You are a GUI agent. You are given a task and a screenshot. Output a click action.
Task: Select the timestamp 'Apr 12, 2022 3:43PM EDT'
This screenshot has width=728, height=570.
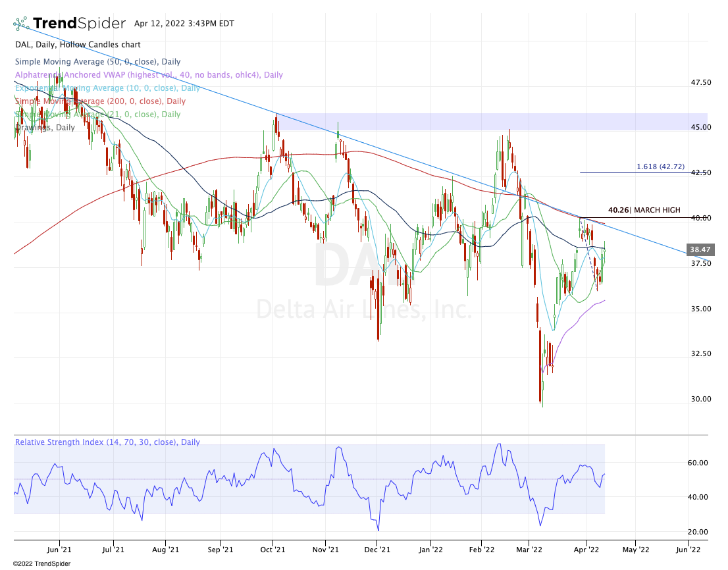pos(184,24)
